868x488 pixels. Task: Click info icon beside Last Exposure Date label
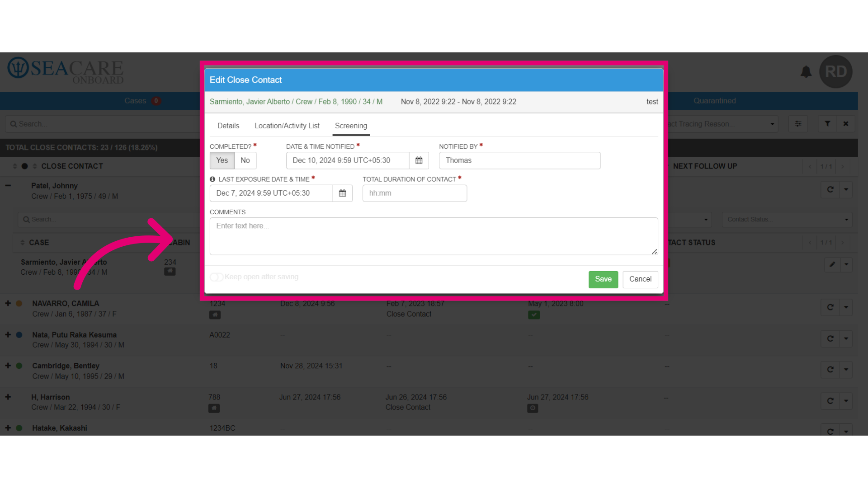coord(212,179)
